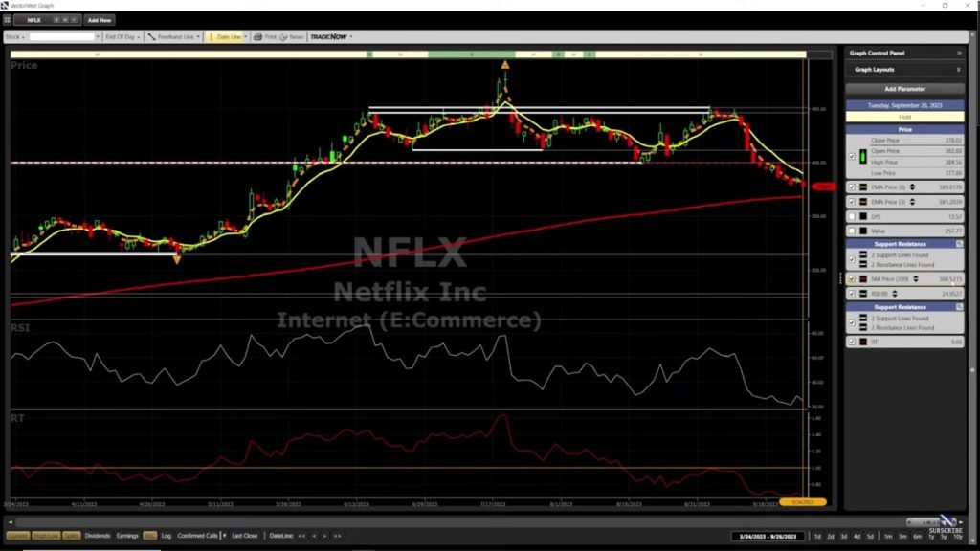
Task: Click the stock symbol input field
Action: pos(63,37)
